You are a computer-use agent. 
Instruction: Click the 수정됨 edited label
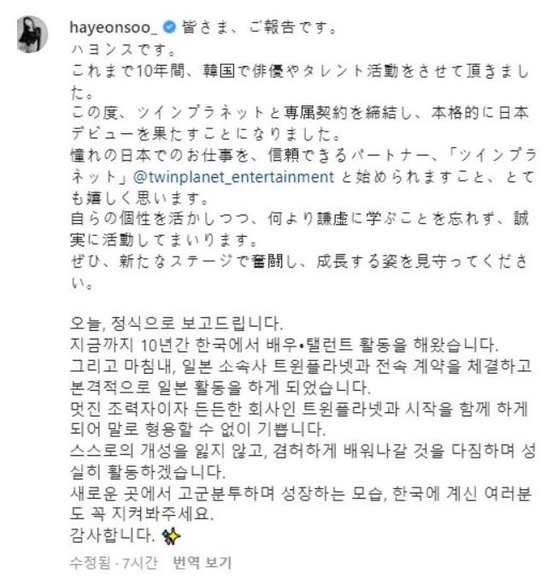pyautogui.click(x=90, y=562)
